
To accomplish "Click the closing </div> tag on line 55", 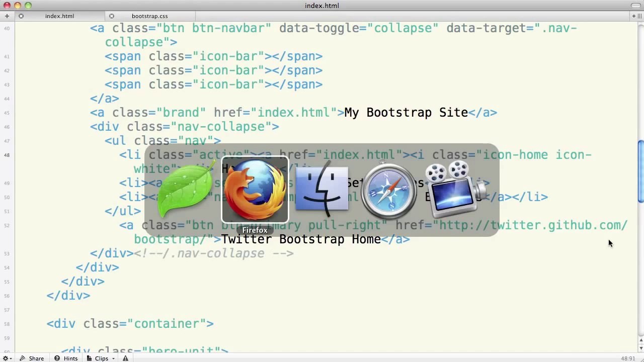I will click(x=83, y=282).
